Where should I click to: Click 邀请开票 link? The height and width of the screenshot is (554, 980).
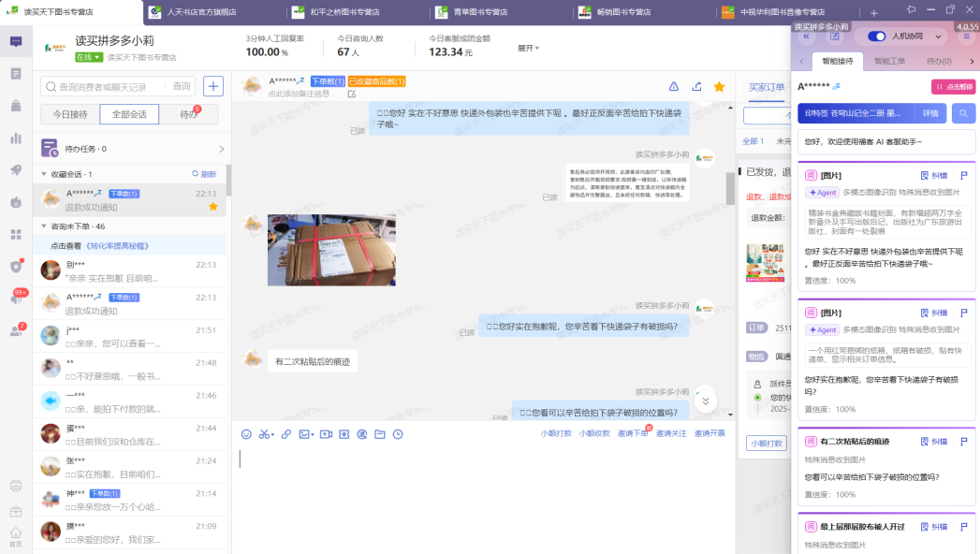pos(709,433)
